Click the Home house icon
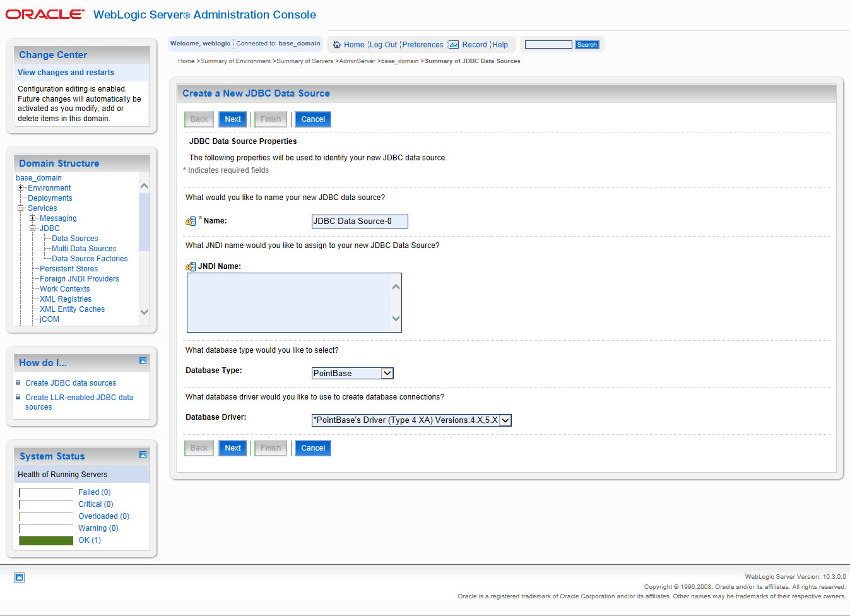850x616 pixels. (337, 45)
